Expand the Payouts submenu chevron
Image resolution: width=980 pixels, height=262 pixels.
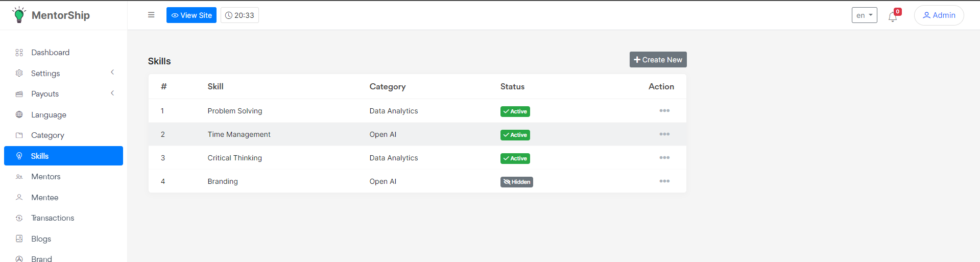(x=112, y=93)
